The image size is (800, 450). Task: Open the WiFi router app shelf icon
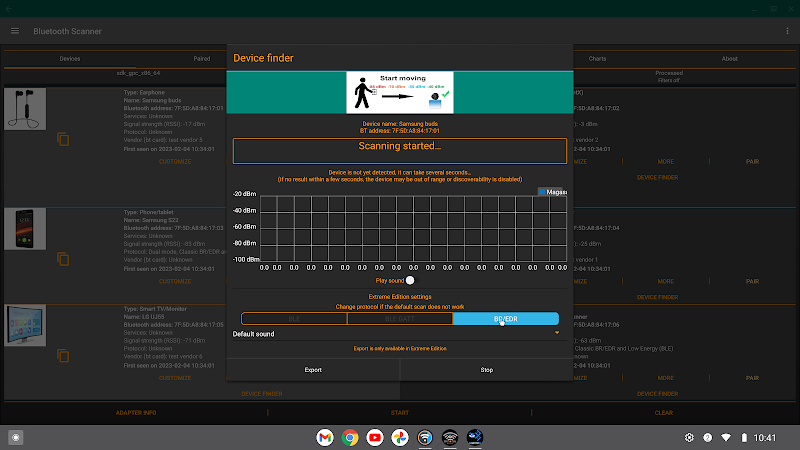(425, 437)
